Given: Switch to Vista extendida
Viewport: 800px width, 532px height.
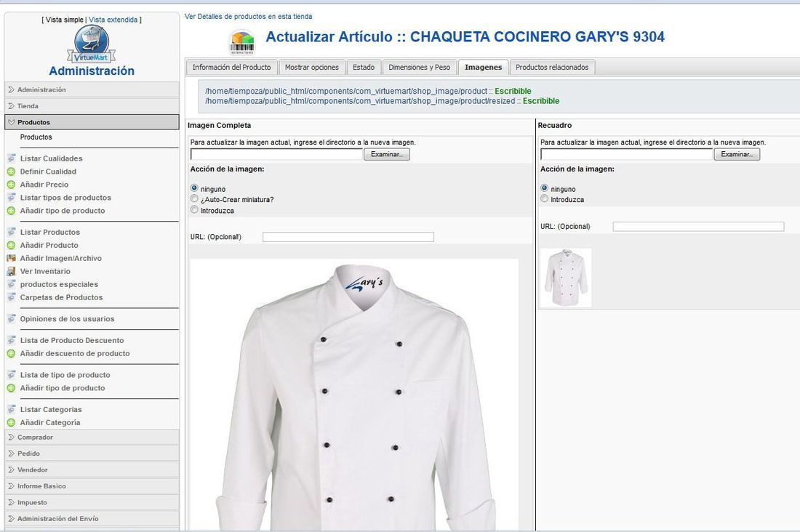Looking at the screenshot, I should tap(113, 20).
